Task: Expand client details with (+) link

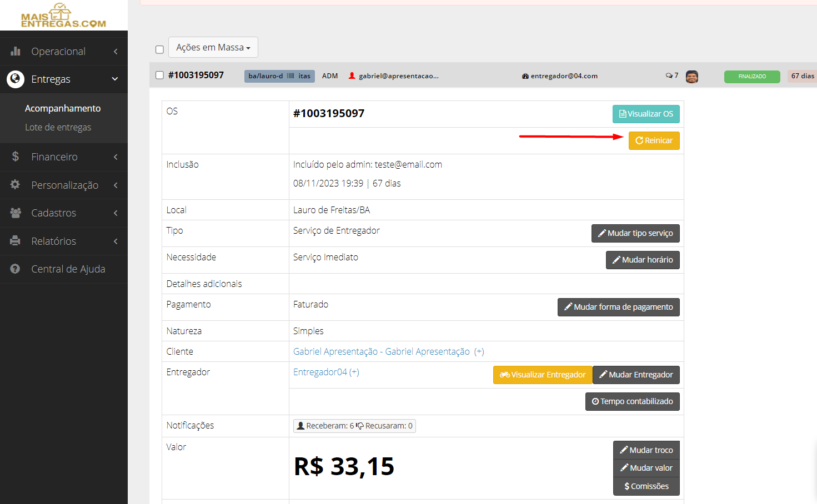Action: pos(479,351)
